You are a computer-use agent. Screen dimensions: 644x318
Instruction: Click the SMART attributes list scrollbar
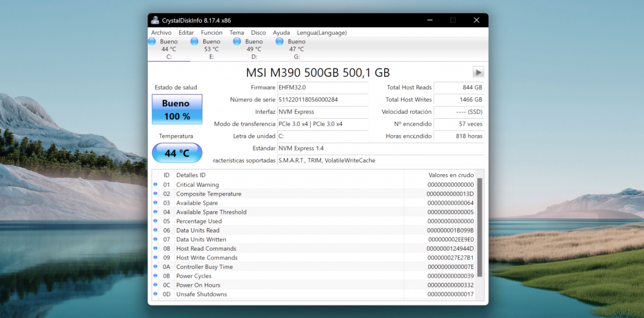[x=480, y=226]
